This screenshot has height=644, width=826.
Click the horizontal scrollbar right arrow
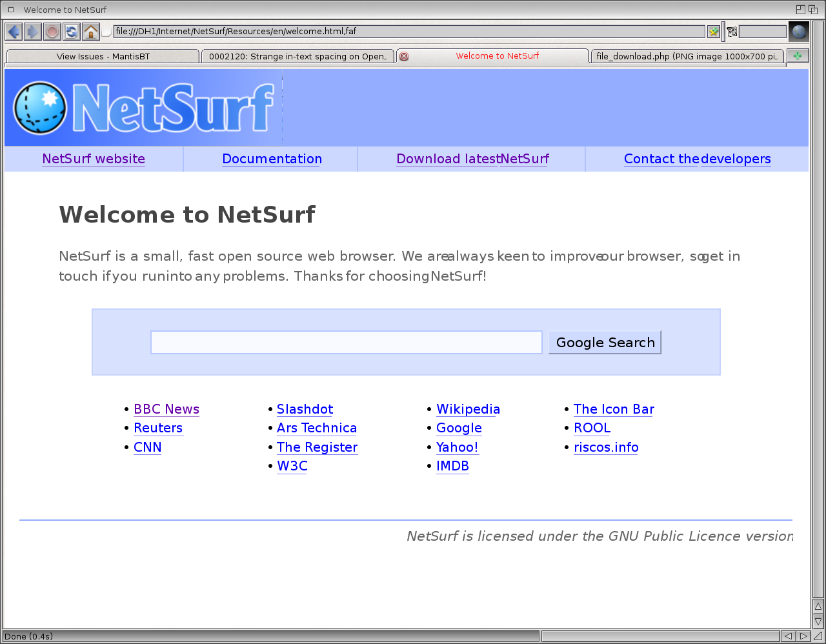[x=803, y=636]
